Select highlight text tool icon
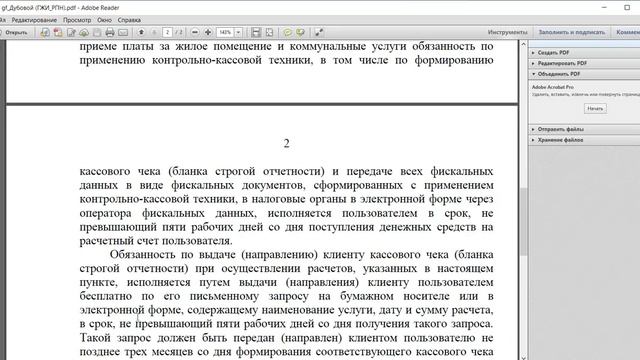The image size is (640, 360). (300, 32)
